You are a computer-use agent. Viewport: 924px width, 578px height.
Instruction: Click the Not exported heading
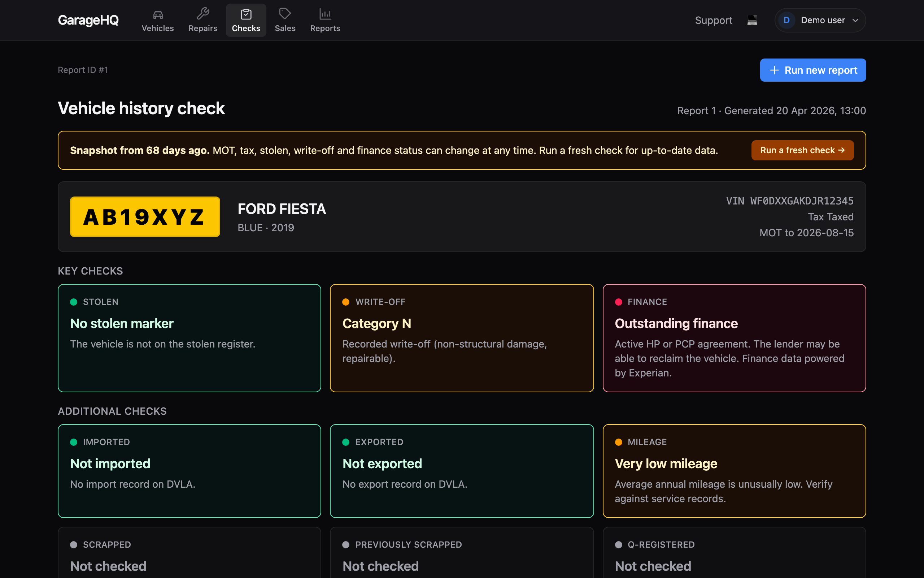[x=382, y=464]
